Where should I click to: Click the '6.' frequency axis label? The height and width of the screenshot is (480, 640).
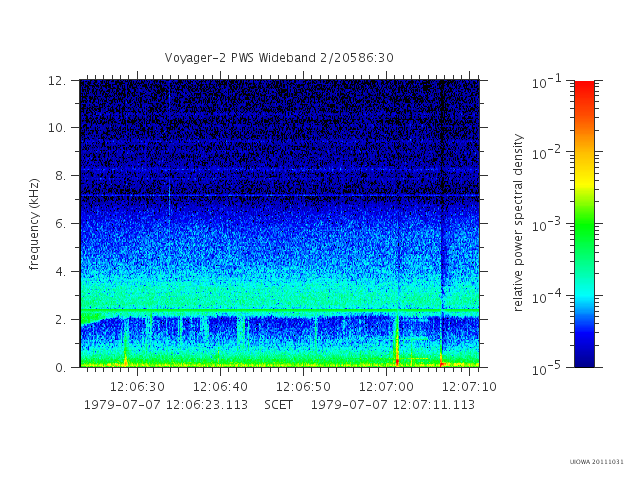pyautogui.click(x=60, y=223)
